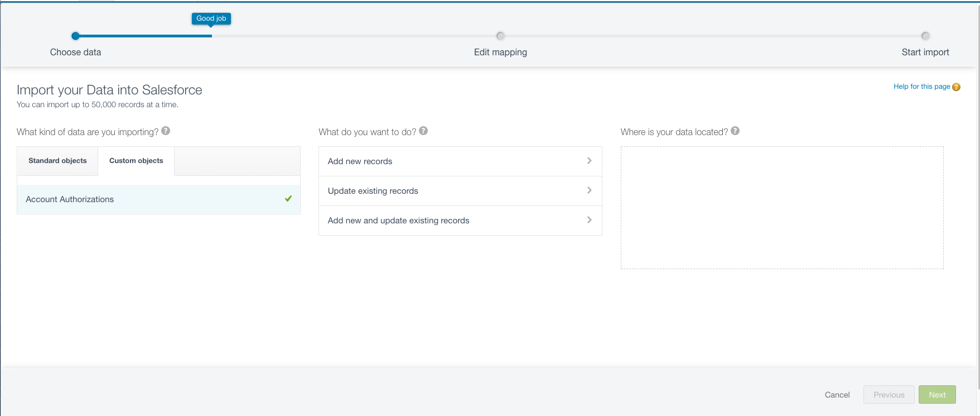The height and width of the screenshot is (416, 980).
Task: Open 'Help for this page' link
Action: 921,87
